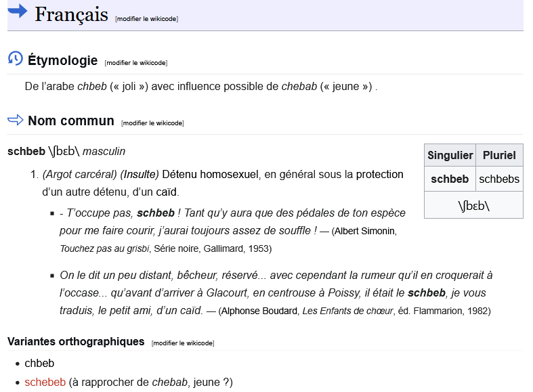Follow the Détenu link in the definition
Image resolution: width=533 pixels, height=392 pixels.
(x=179, y=174)
